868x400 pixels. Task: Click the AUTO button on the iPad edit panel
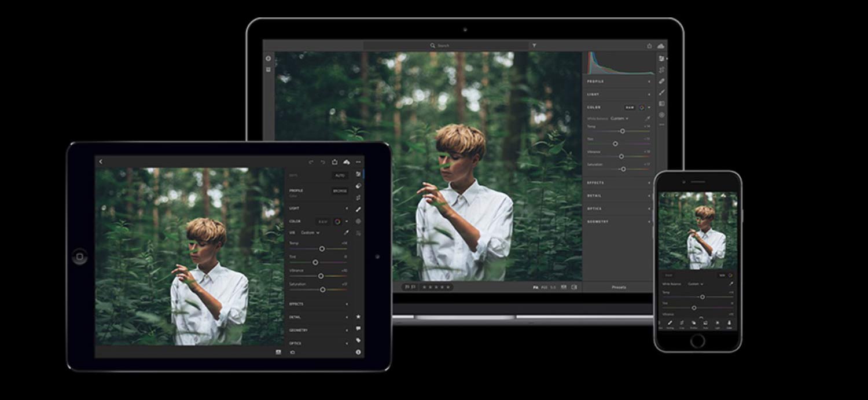340,175
